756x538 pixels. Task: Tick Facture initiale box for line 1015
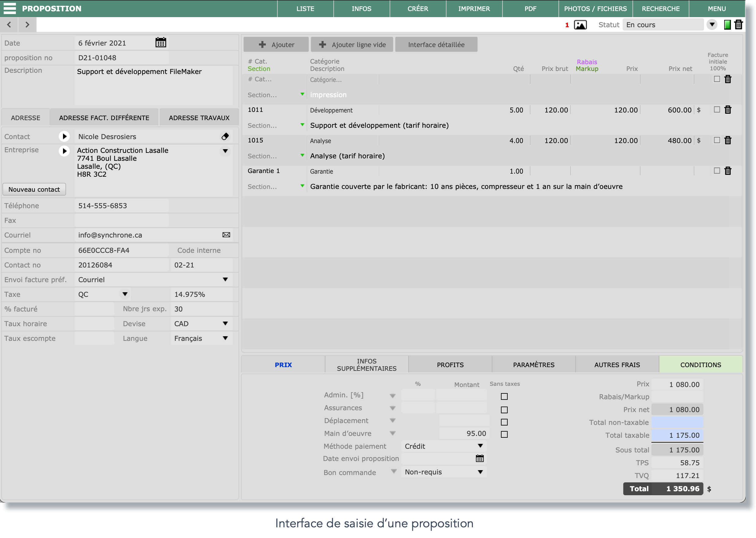(x=717, y=140)
